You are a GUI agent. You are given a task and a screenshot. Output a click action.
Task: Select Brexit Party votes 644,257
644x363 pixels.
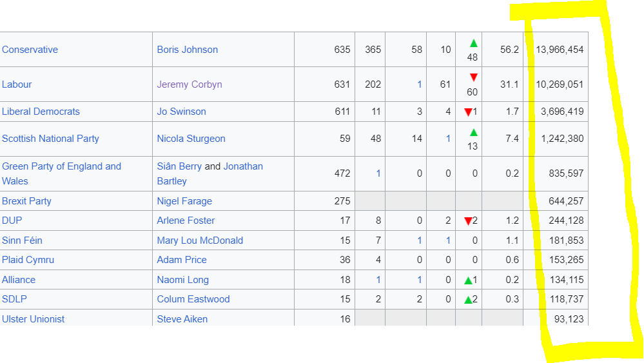(x=566, y=201)
